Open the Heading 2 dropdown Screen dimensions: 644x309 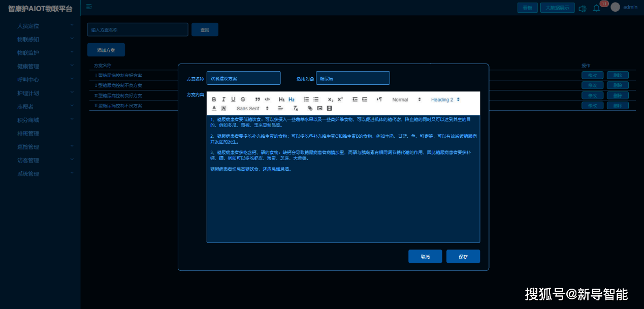click(x=445, y=100)
